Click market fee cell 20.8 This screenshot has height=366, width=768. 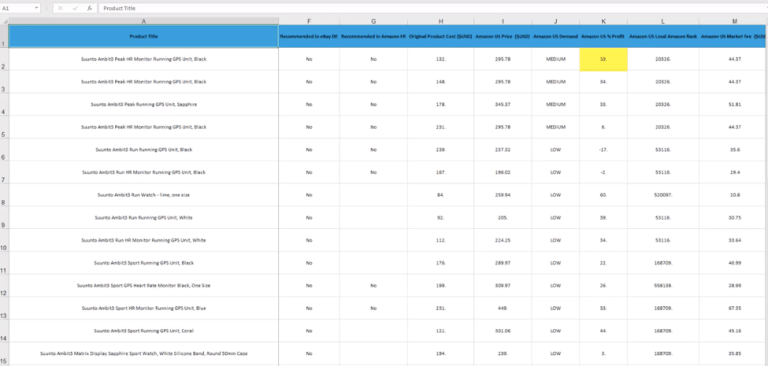[x=734, y=195]
